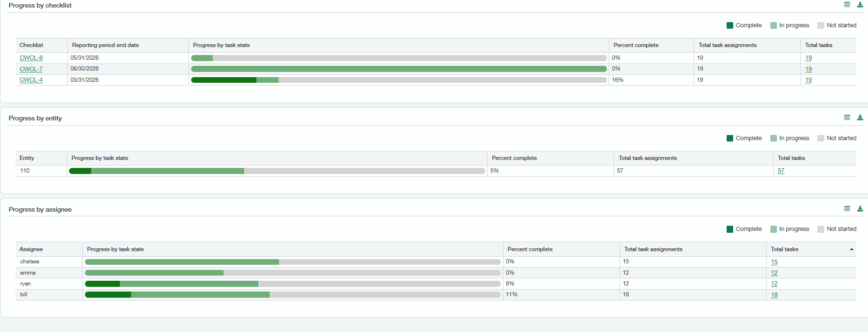The image size is (868, 332).
Task: Sort the assignee table by the Assignee column
Action: pos(31,249)
